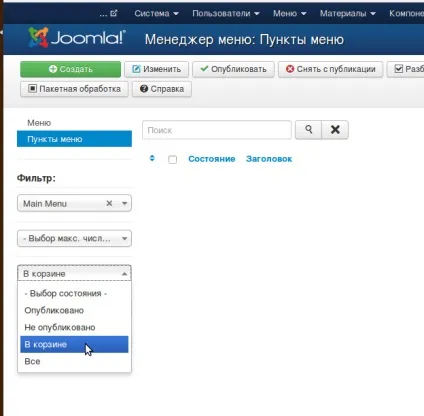Image resolution: width=424 pixels, height=416 pixels.
Task: Choose - Выбор состояния - option
Action: 74,293
